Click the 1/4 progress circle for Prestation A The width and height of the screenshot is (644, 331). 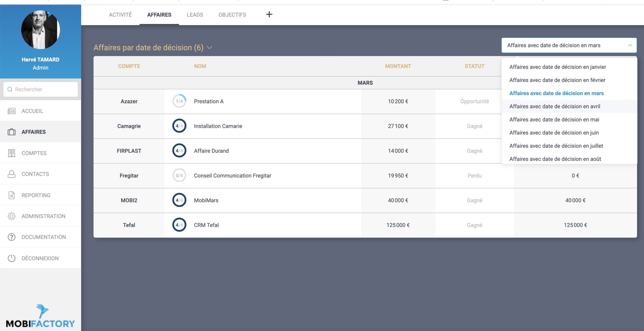(179, 101)
